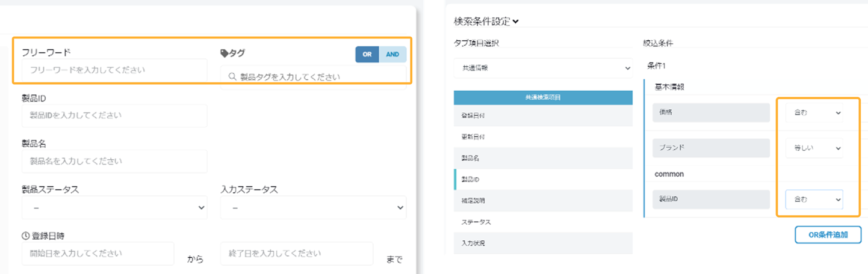Open the 製品ステータス dropdown
Screen dimensions: 868x274
pos(114,208)
